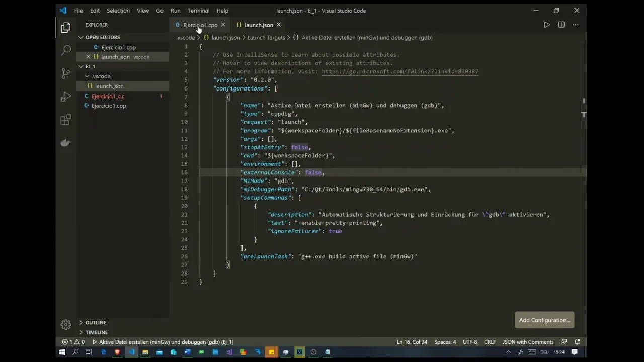Click the .vscode breadcrumb segment
This screenshot has width=644, height=362.
point(186,38)
